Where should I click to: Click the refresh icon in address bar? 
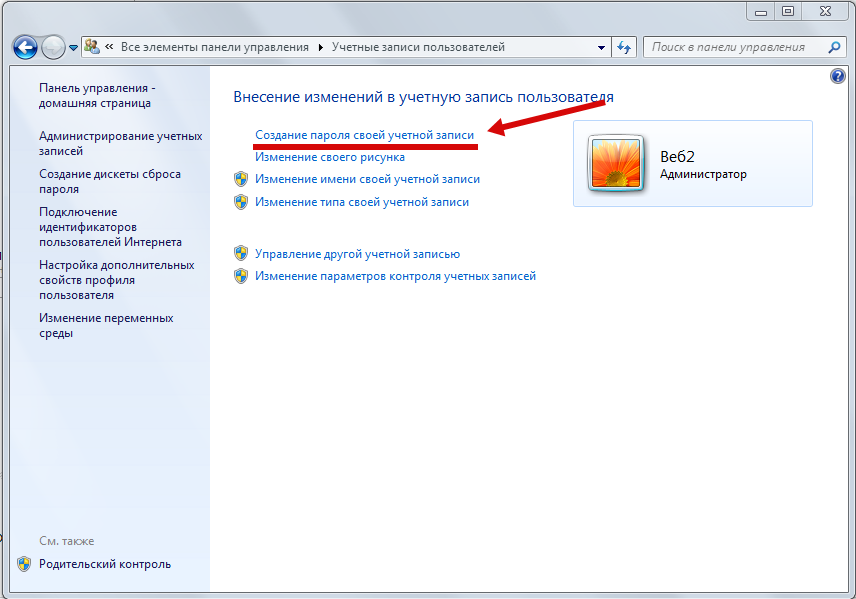tap(624, 46)
